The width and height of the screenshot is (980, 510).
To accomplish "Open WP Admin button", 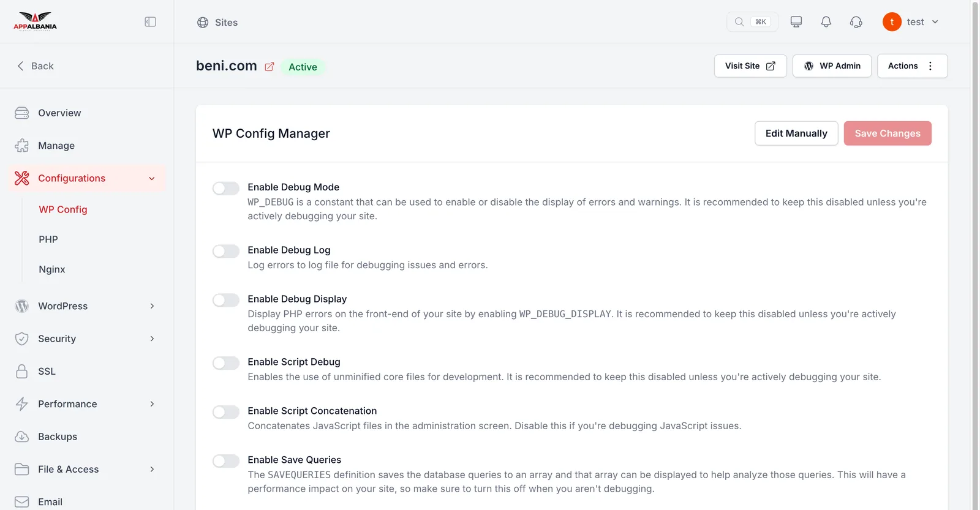I will click(x=832, y=66).
